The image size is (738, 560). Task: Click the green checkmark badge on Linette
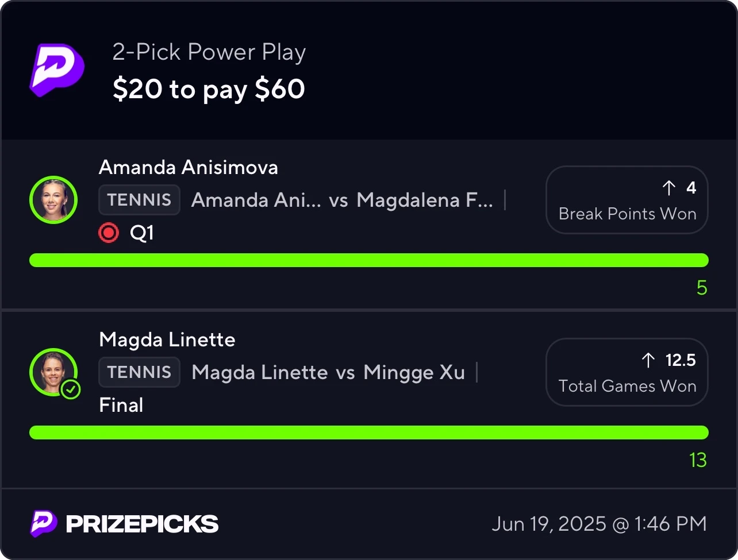point(71,390)
